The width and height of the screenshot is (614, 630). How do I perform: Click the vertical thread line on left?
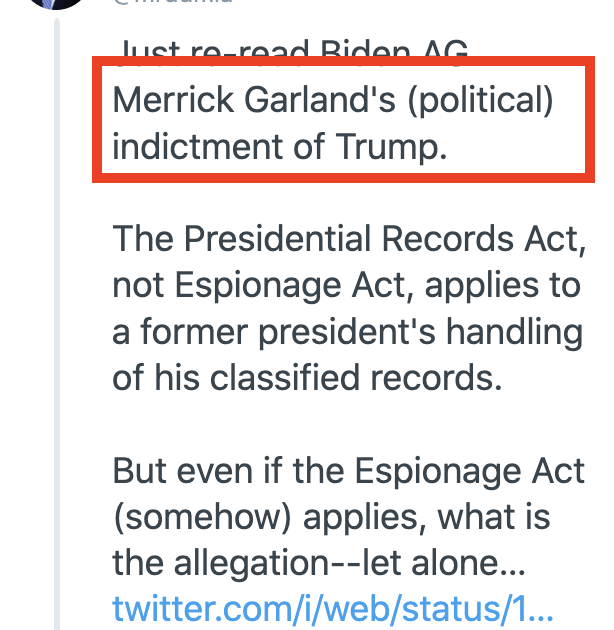[57, 324]
